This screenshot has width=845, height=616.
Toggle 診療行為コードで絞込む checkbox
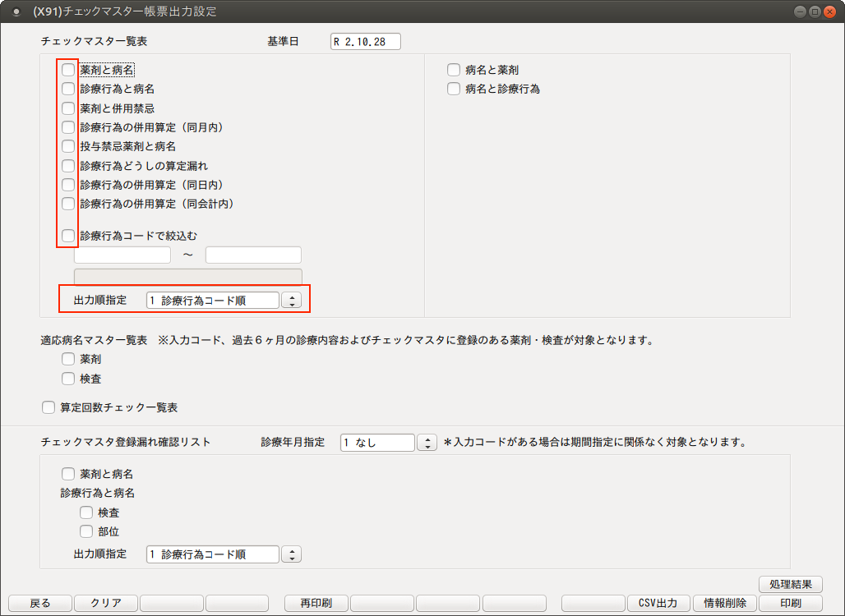click(68, 236)
